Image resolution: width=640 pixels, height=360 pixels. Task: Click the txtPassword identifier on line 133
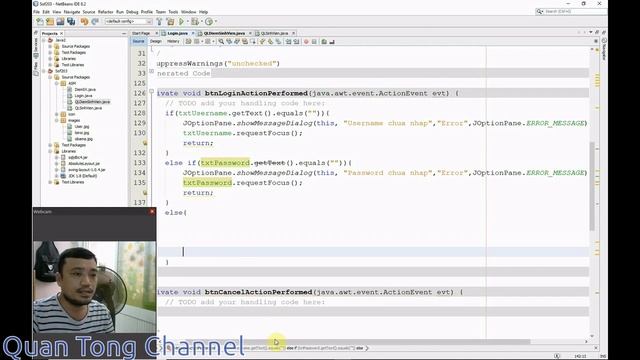point(225,163)
